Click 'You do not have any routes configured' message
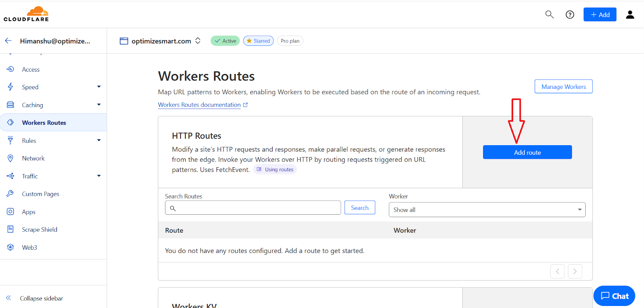 [x=264, y=251]
